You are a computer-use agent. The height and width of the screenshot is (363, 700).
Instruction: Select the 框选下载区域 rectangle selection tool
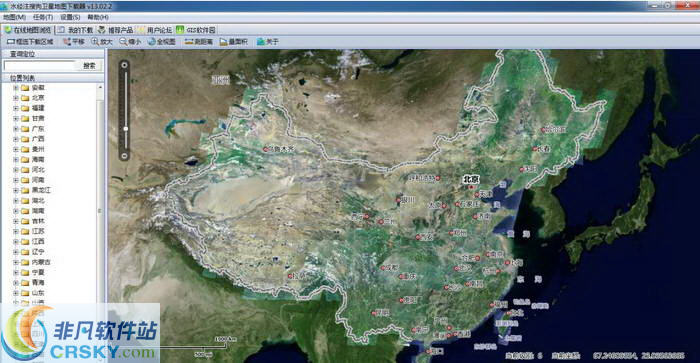pyautogui.click(x=29, y=42)
